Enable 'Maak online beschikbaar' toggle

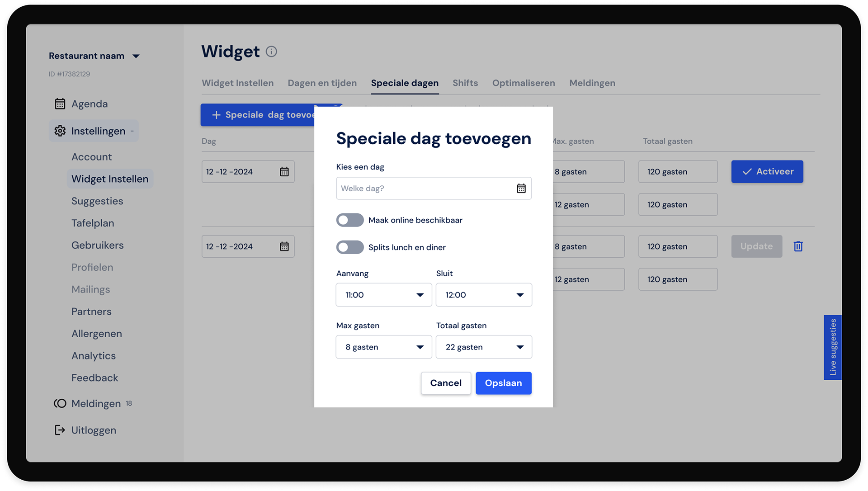click(350, 220)
